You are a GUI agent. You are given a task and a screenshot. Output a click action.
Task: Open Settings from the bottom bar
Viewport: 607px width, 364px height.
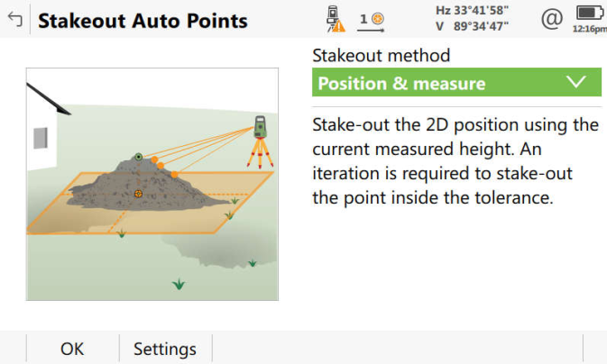pyautogui.click(x=165, y=349)
